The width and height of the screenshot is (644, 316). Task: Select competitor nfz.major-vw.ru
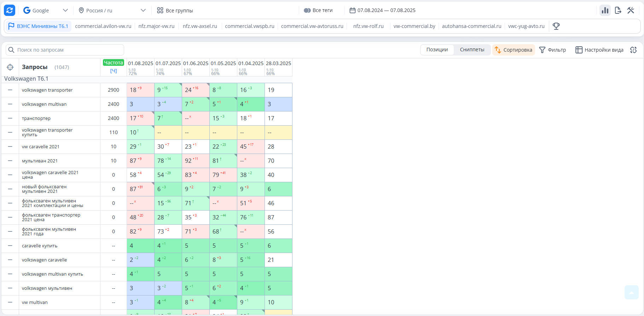click(156, 26)
